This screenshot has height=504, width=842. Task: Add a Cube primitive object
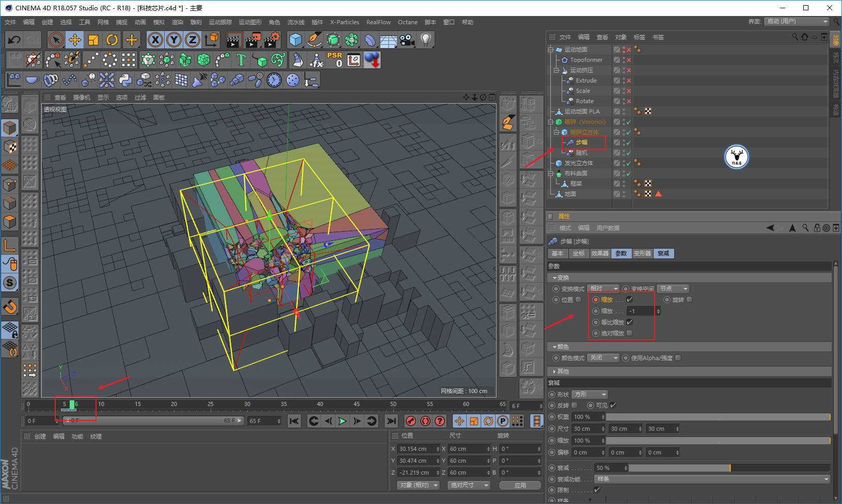pos(296,40)
